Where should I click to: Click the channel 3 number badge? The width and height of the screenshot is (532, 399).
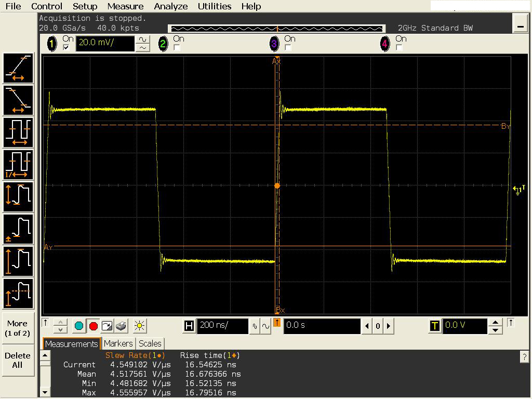pos(274,44)
